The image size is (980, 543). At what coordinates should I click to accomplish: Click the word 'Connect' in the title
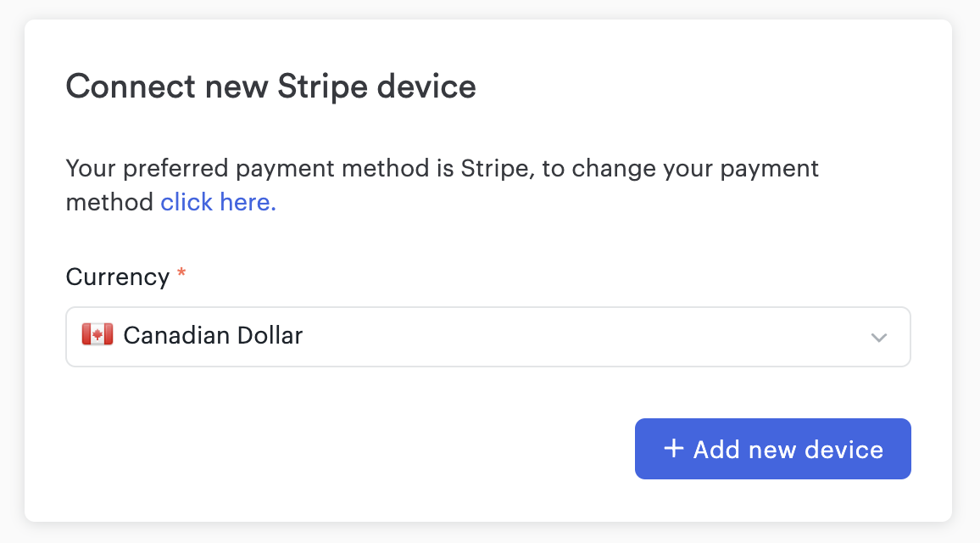(x=131, y=87)
